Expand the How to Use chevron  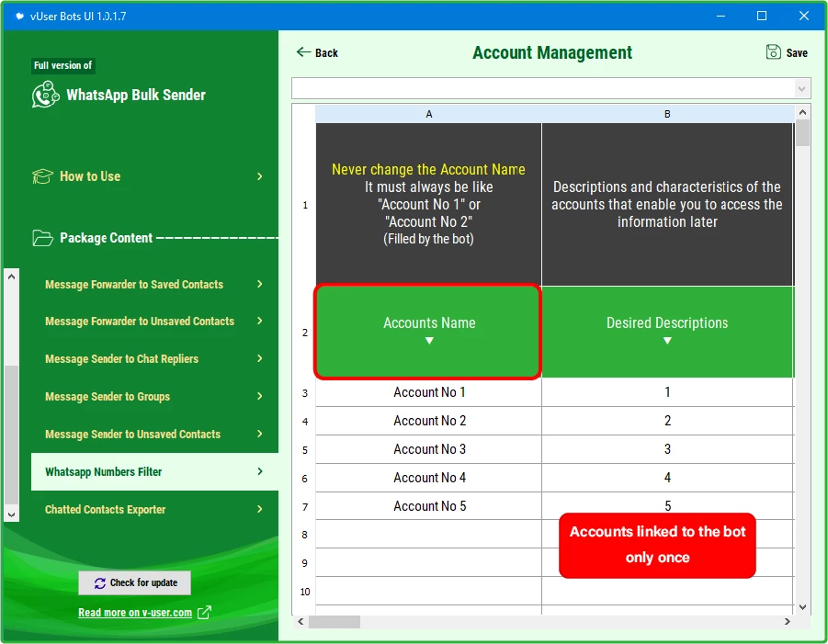click(x=259, y=176)
